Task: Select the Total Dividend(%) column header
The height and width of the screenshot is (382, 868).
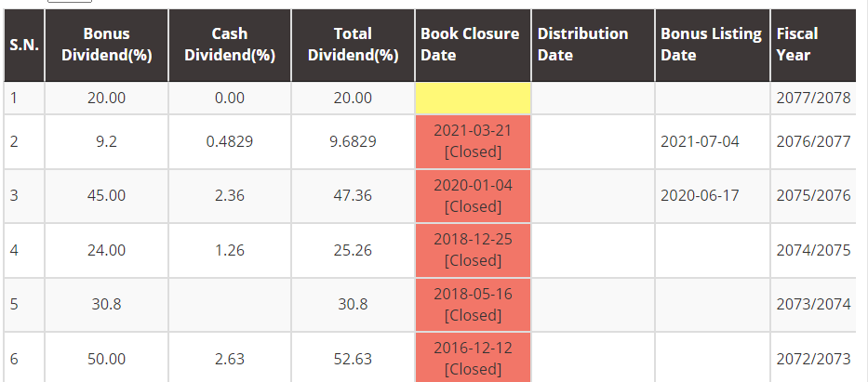Action: coord(353,45)
